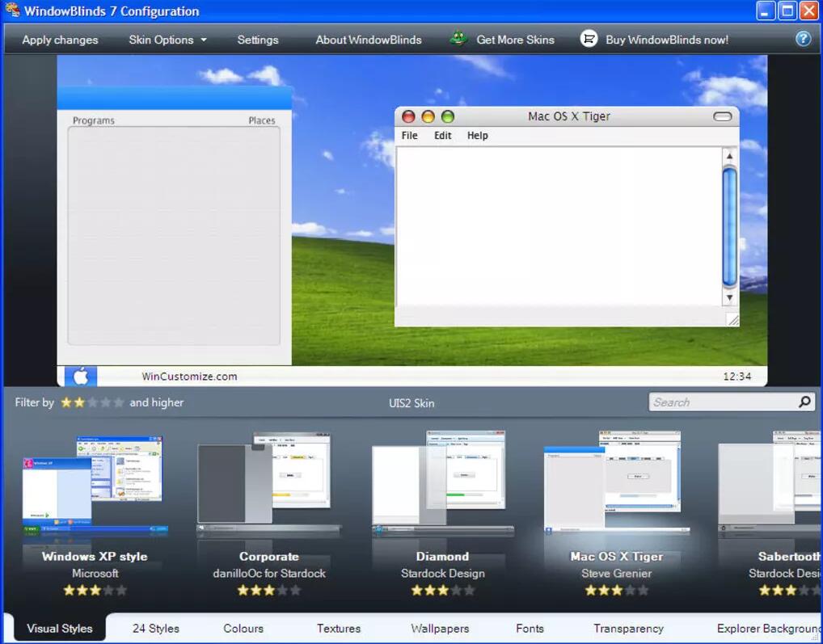
Task: Click the blue scrollbar thumb in preview
Action: 729,226
